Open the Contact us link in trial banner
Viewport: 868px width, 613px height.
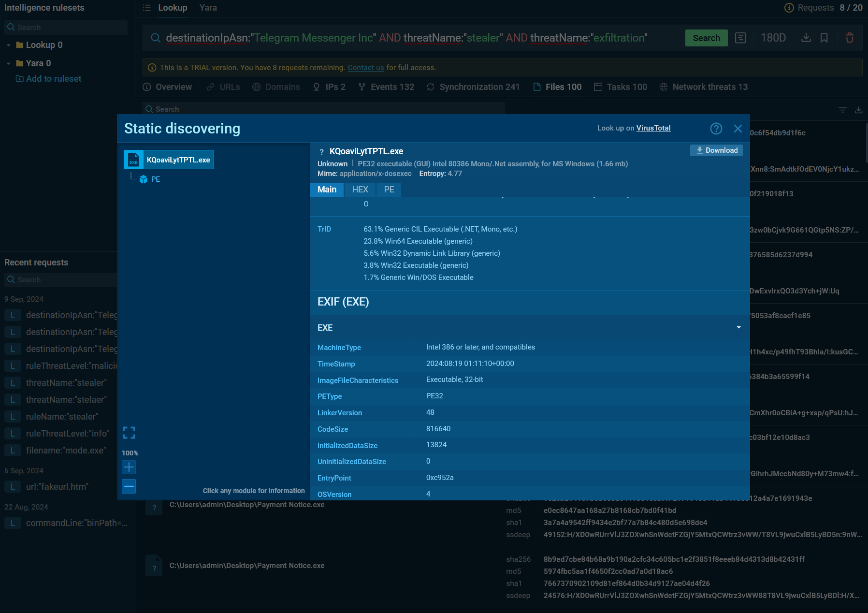(x=366, y=68)
